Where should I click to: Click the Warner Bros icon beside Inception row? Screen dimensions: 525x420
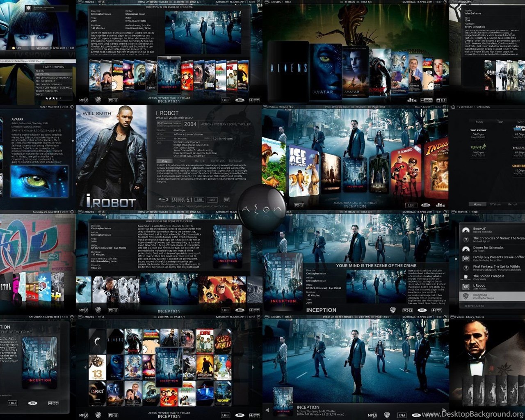tap(466, 296)
